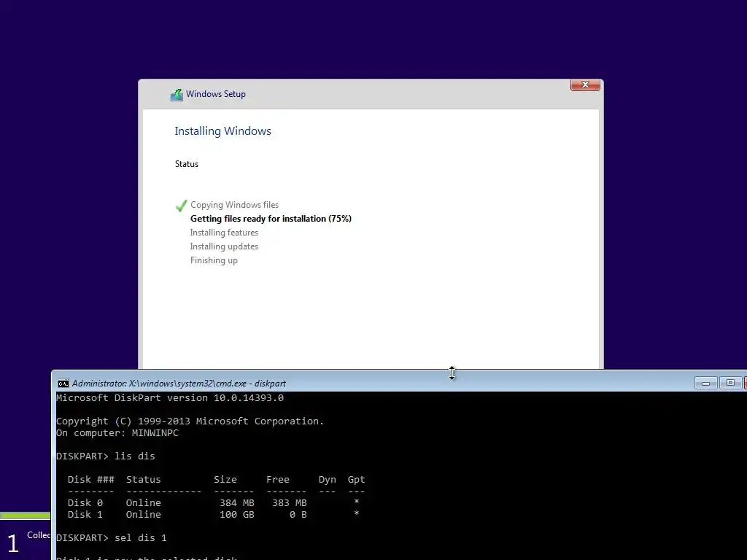Screen dimensions: 747x560
Task: Click the 'Finishing up' step
Action: coord(214,260)
